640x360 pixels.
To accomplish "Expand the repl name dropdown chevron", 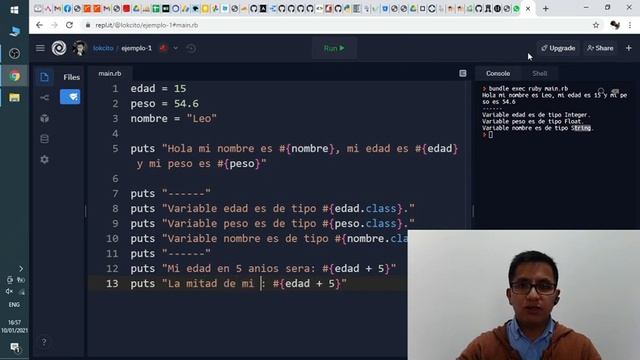I will click(x=176, y=48).
